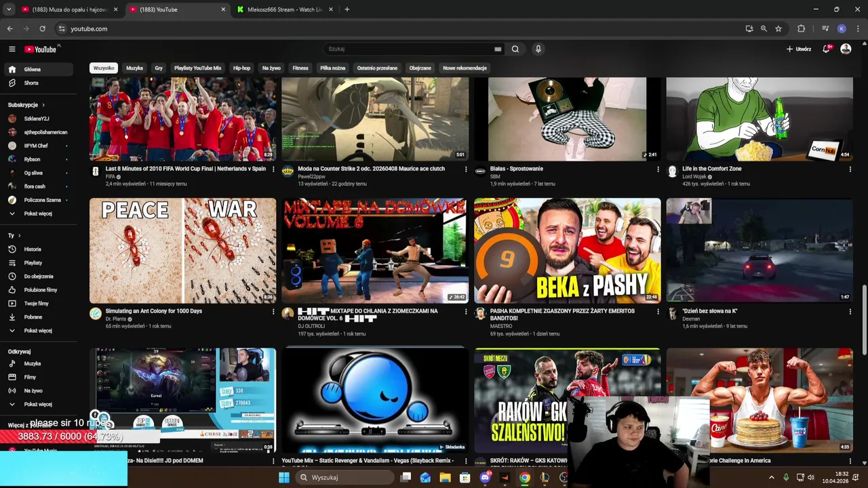Show hidden system tray icons
Viewport: 868px width, 488px height.
pos(771,477)
